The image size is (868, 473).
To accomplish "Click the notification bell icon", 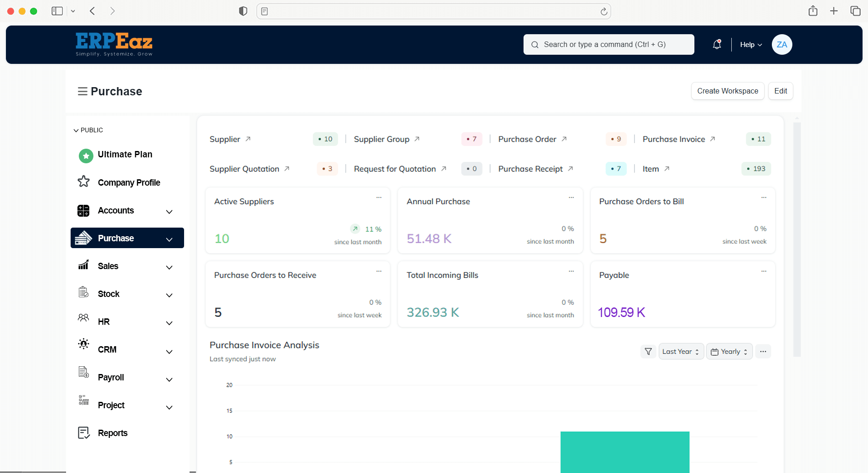I will coord(717,44).
